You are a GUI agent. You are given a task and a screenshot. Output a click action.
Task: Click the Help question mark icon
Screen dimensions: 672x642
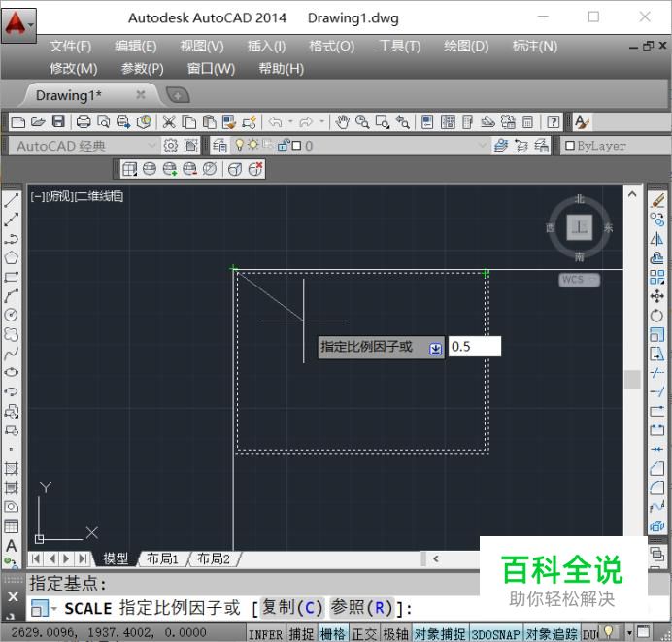tap(554, 122)
